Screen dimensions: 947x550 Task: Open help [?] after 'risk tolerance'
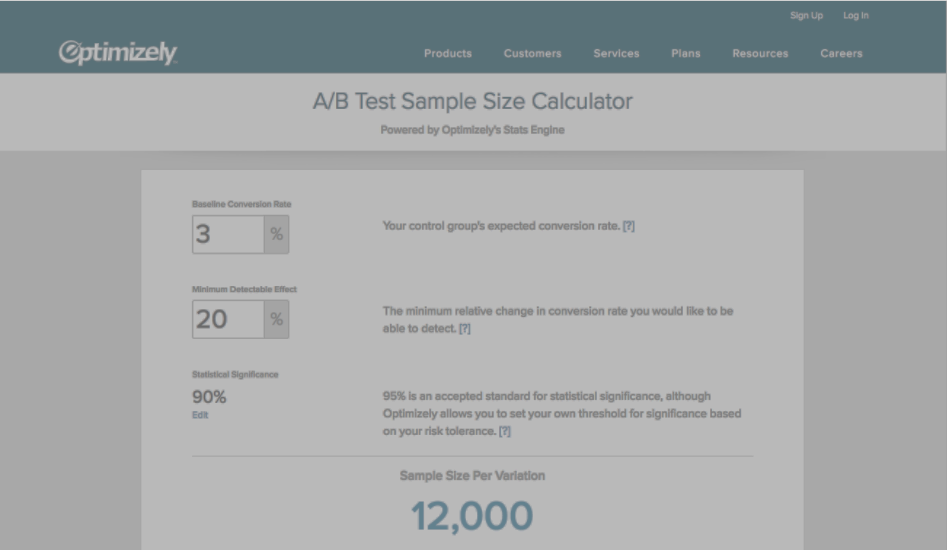coord(504,431)
